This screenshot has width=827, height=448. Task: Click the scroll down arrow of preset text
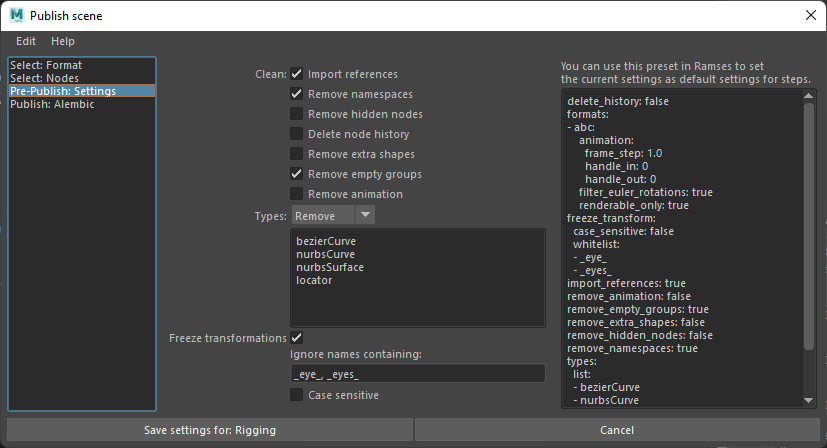point(809,400)
